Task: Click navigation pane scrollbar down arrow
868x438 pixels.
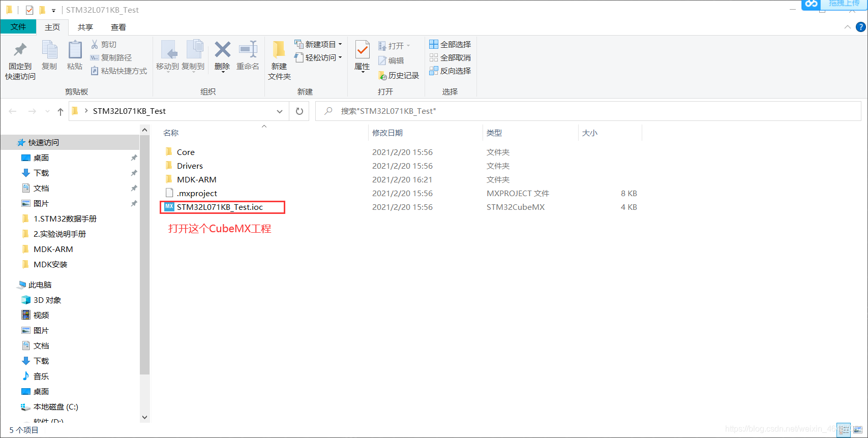Action: pyautogui.click(x=144, y=417)
